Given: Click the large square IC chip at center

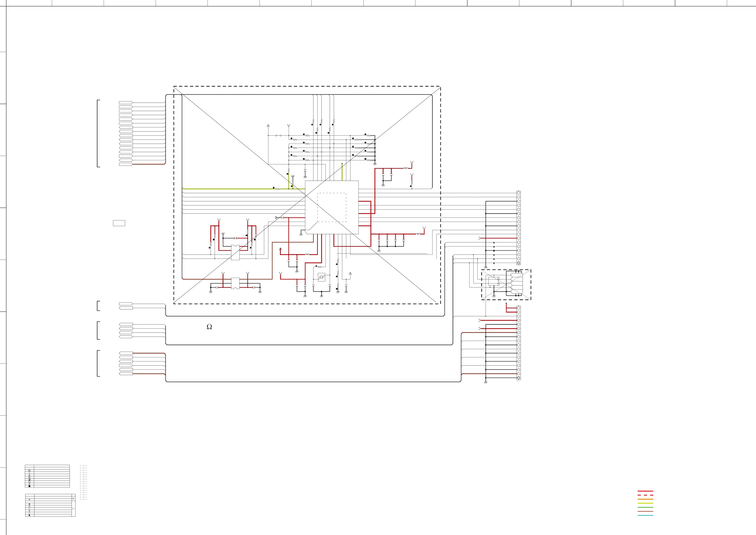Looking at the screenshot, I should [332, 207].
